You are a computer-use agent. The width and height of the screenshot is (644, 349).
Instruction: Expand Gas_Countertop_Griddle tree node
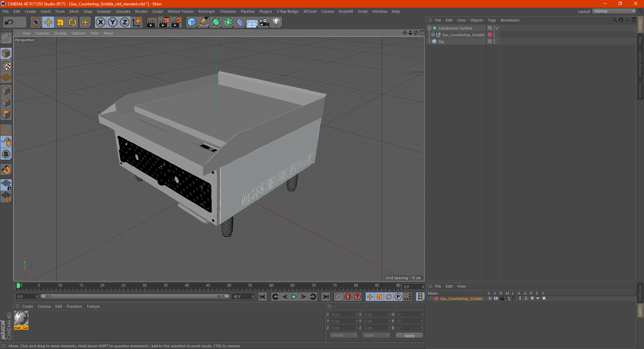433,35
